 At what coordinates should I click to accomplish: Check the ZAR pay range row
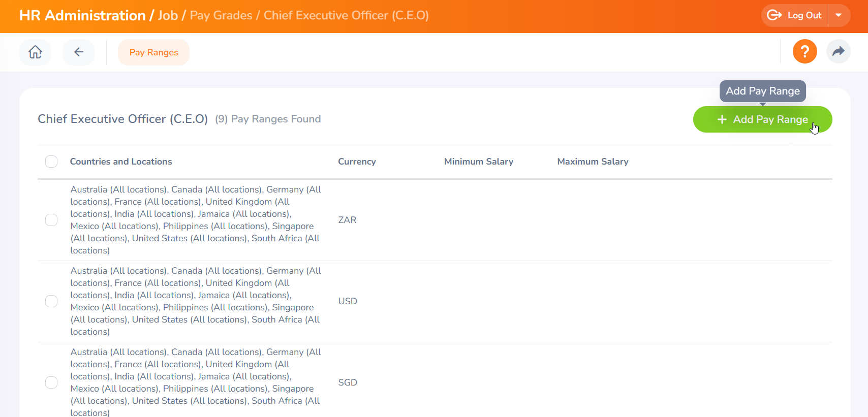click(51, 220)
